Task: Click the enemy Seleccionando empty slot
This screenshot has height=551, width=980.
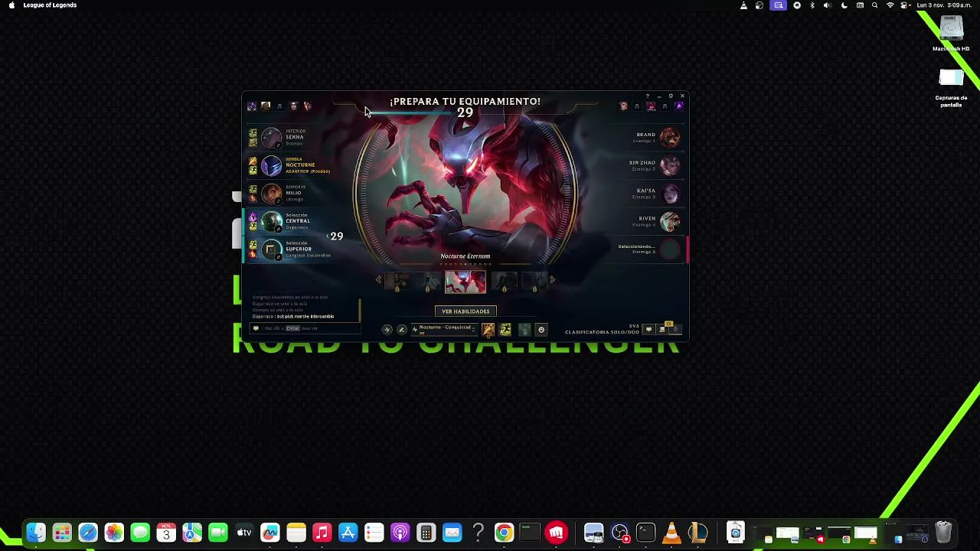Action: tap(670, 249)
